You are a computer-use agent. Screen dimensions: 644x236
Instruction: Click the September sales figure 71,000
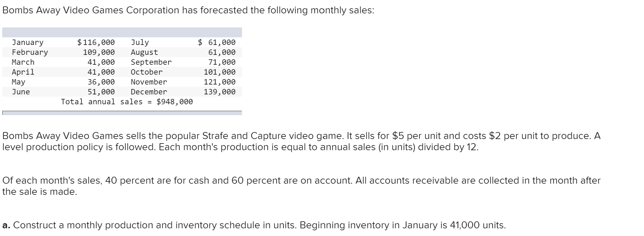pyautogui.click(x=222, y=62)
